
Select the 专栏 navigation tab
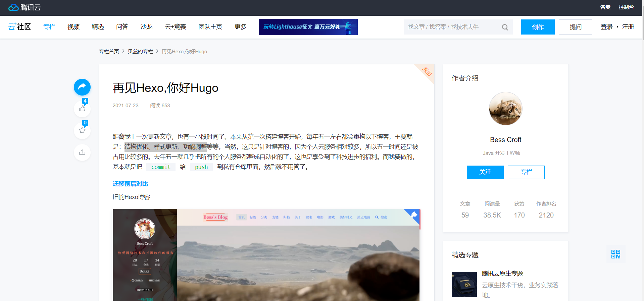coord(49,27)
